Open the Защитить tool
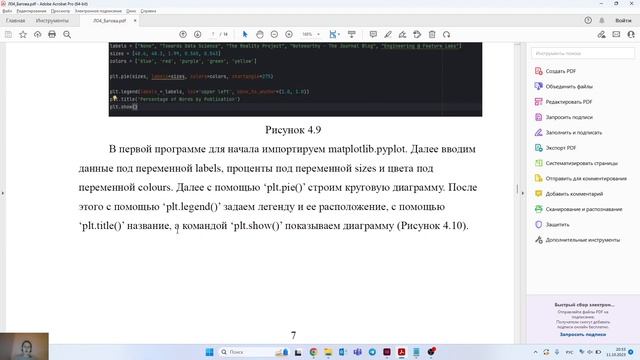The width and height of the screenshot is (640, 360). click(x=557, y=224)
